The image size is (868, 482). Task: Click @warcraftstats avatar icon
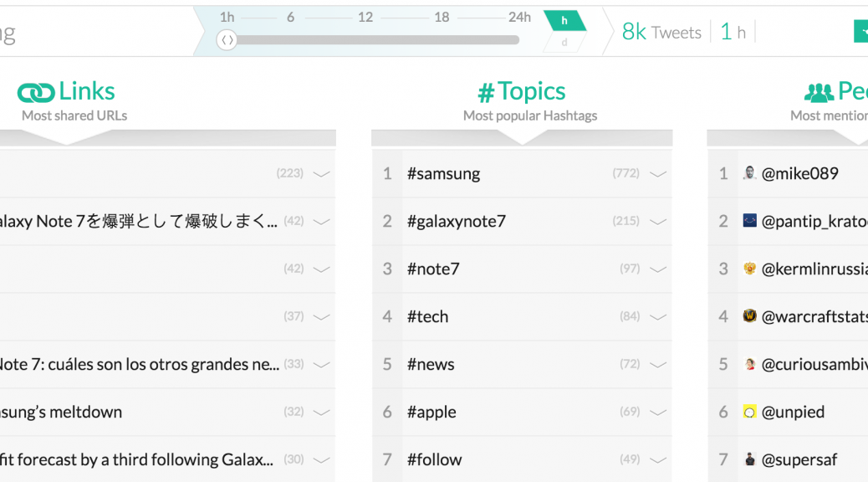tap(749, 316)
